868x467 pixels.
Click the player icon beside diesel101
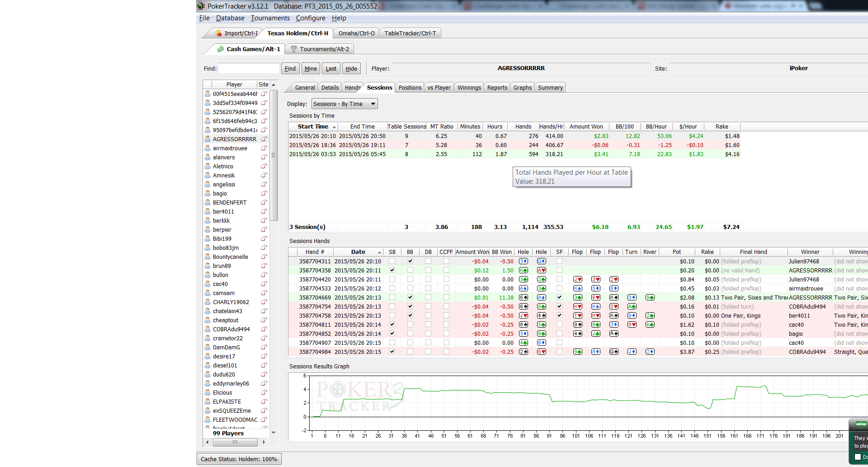(208, 365)
